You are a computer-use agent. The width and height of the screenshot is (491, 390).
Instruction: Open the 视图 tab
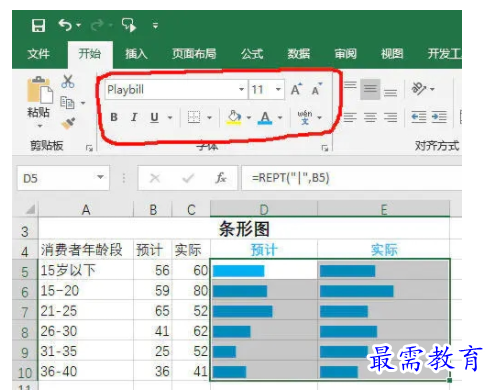pyautogui.click(x=392, y=54)
